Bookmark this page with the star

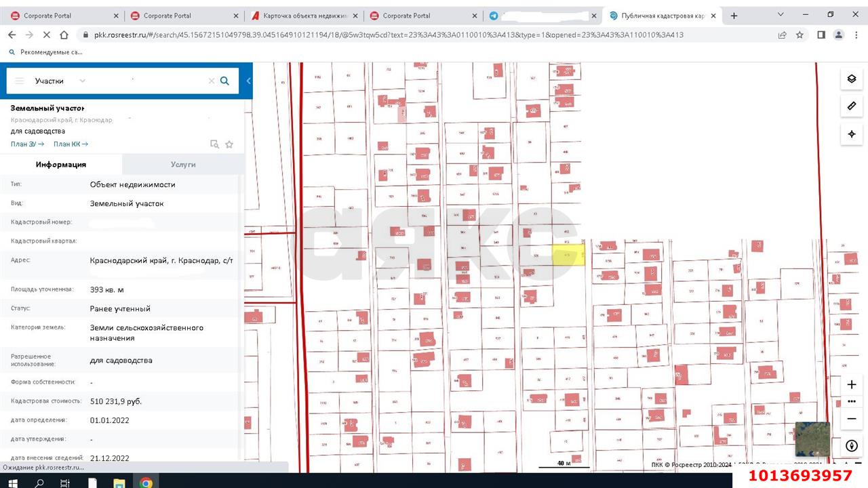pyautogui.click(x=800, y=35)
